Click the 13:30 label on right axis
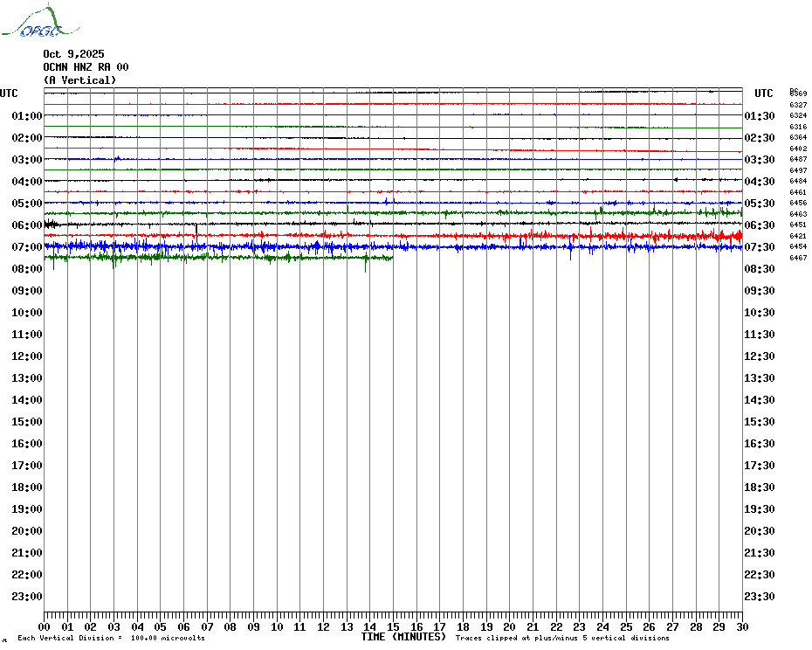The height and width of the screenshot is (650, 812). pyautogui.click(x=760, y=378)
